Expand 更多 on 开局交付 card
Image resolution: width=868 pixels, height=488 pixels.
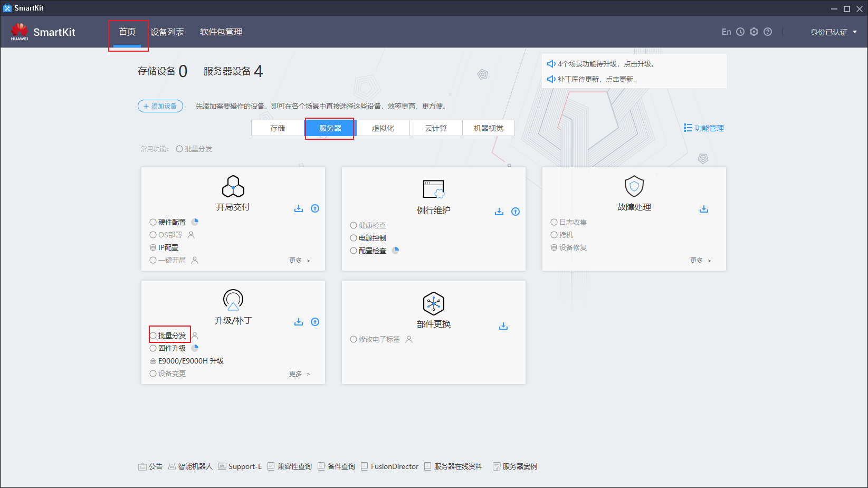coord(300,260)
